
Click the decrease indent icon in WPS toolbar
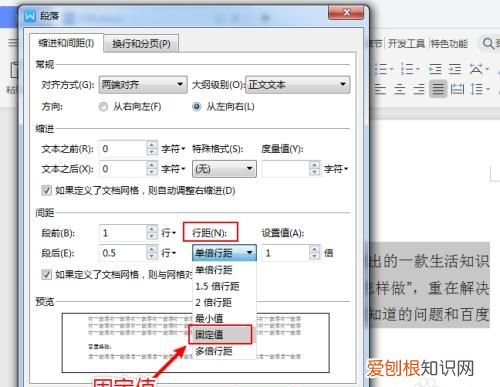pos(435,69)
